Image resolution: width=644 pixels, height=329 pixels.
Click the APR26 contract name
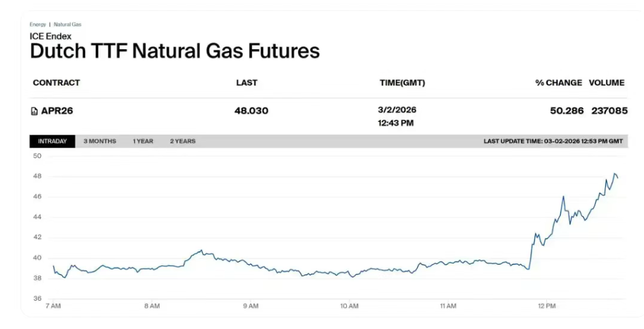57,111
